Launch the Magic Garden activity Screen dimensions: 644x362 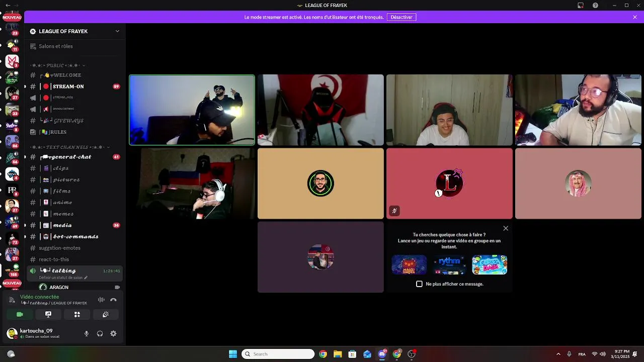coord(409,265)
